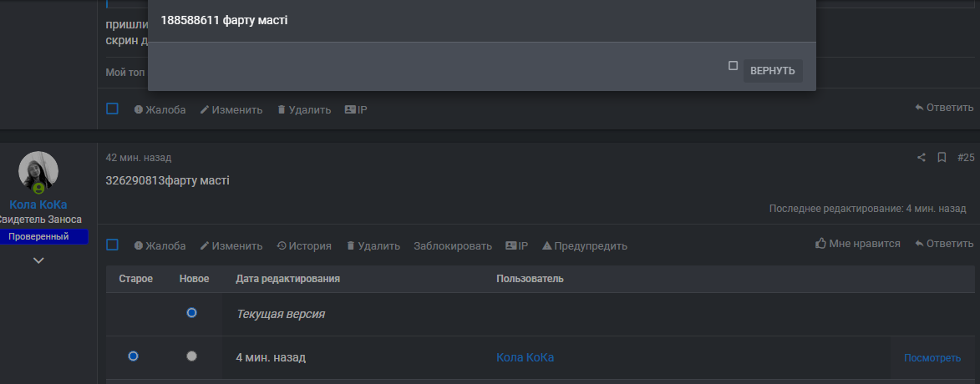
Task: Click Заблокировать to block the user
Action: pyautogui.click(x=453, y=246)
